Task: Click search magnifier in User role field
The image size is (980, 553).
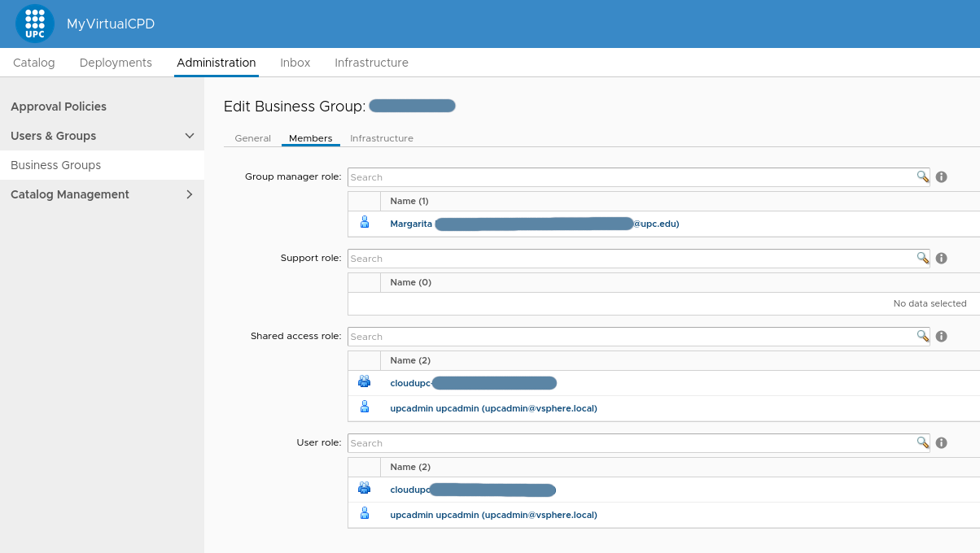Action: pyautogui.click(x=922, y=442)
